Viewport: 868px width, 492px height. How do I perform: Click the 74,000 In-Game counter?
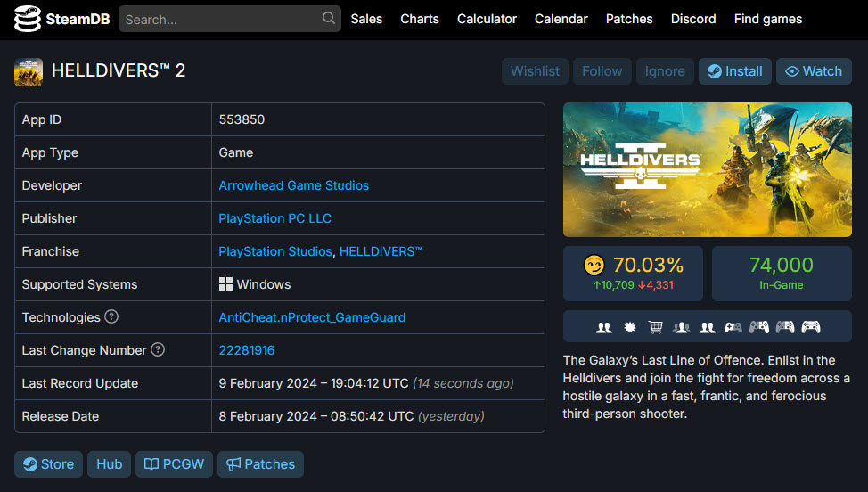coord(782,274)
